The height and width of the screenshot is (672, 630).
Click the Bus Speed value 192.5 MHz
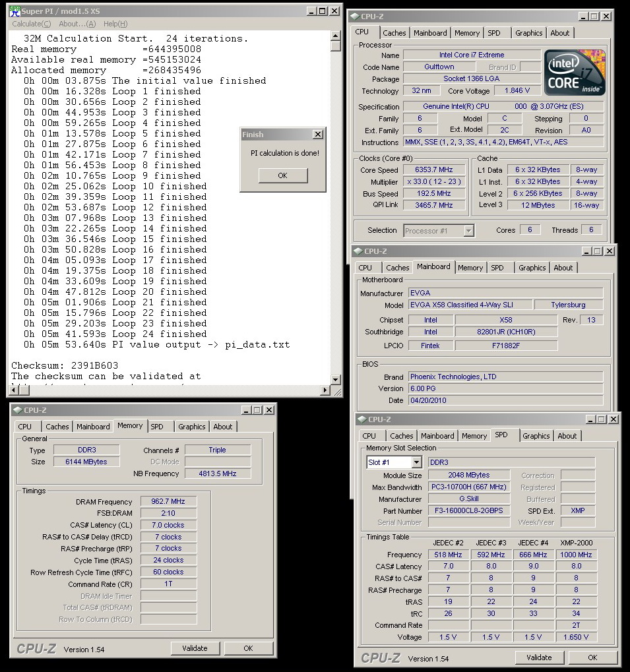pyautogui.click(x=433, y=194)
